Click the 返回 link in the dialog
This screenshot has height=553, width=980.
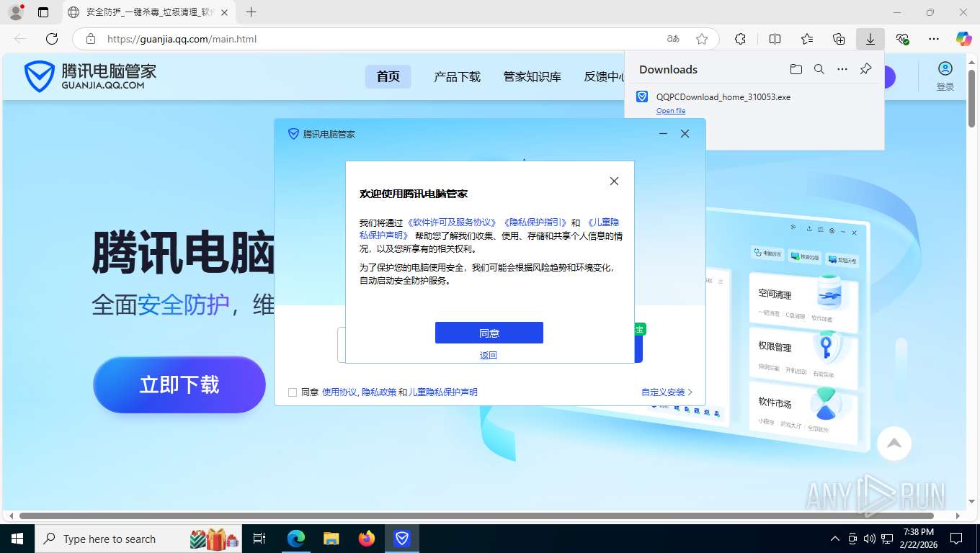pyautogui.click(x=489, y=355)
